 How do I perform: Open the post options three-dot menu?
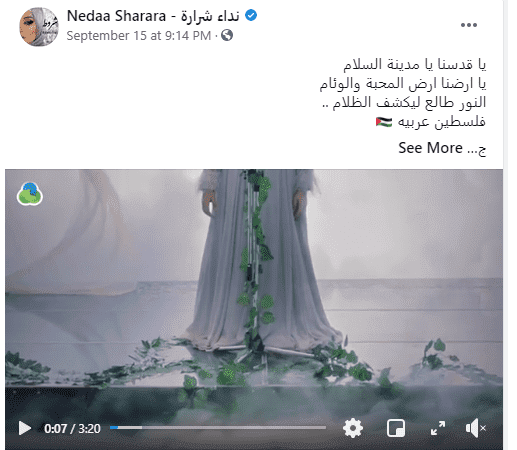point(469,25)
